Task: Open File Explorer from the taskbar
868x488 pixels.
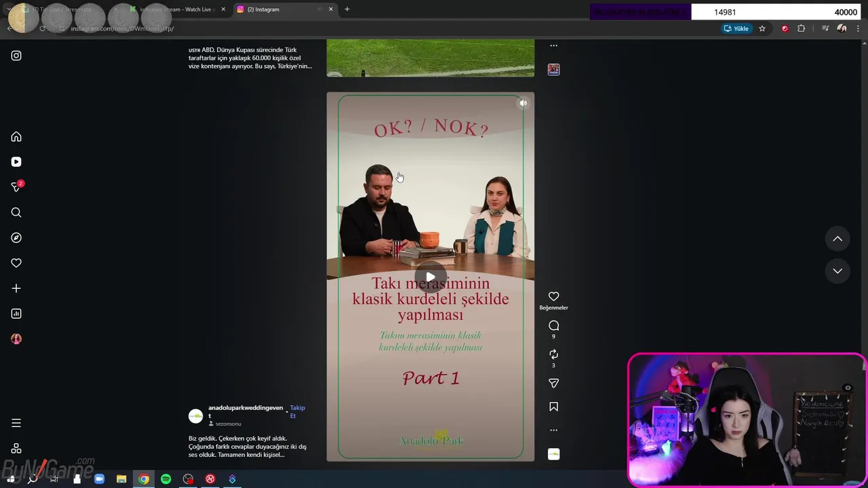Action: point(121,479)
